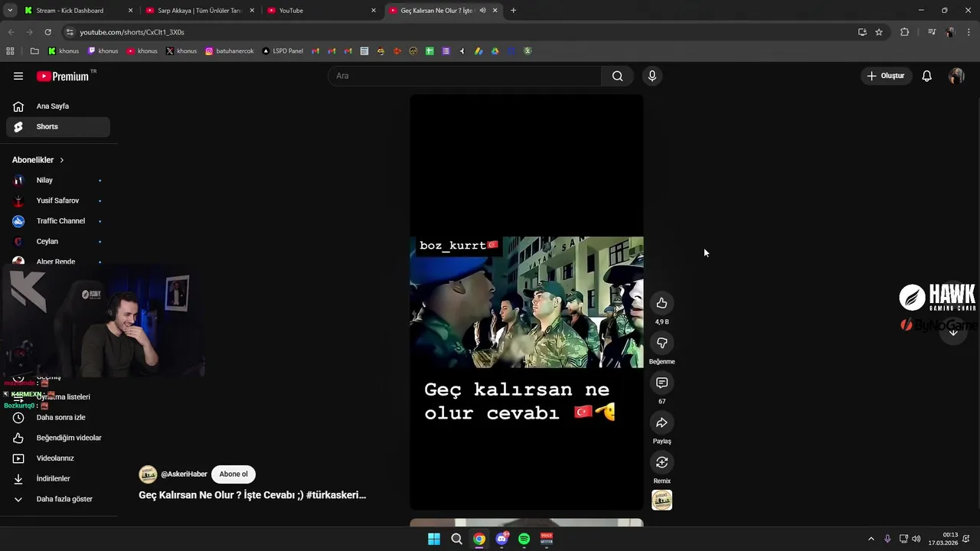Open volume control in tray
Viewport: 980px width, 551px height.
coord(916,539)
